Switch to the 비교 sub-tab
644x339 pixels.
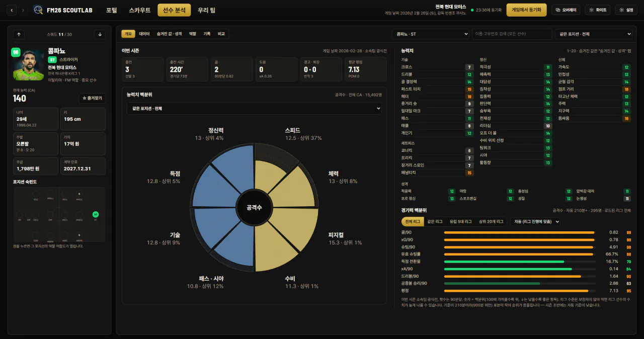tap(221, 34)
